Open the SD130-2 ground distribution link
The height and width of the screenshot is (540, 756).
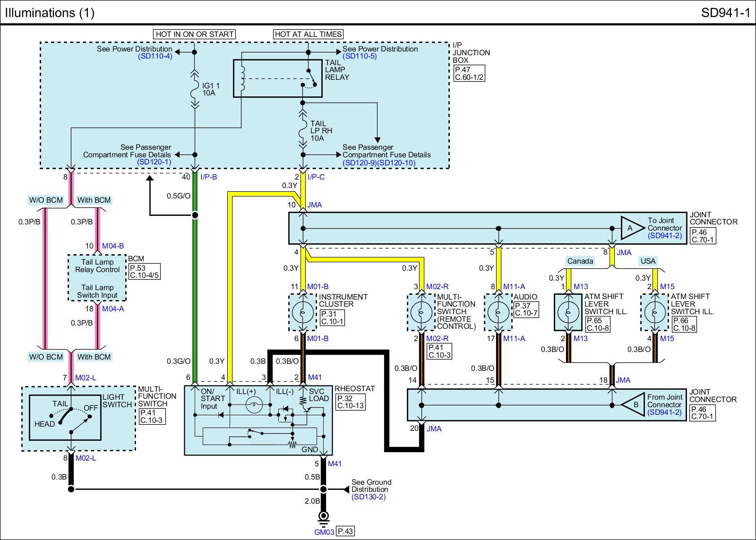pyautogui.click(x=368, y=497)
